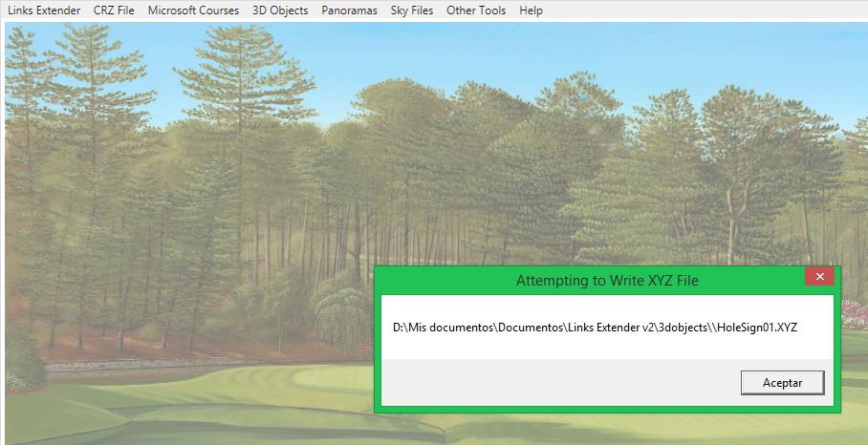This screenshot has height=445, width=868.
Task: Click the putting green in the background image
Action: [x=287, y=382]
